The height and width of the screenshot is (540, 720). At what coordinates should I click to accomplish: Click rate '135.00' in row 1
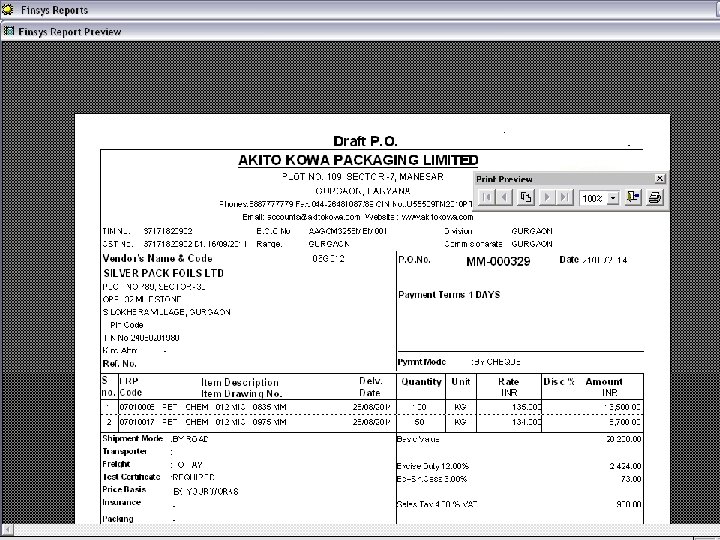tap(527, 407)
